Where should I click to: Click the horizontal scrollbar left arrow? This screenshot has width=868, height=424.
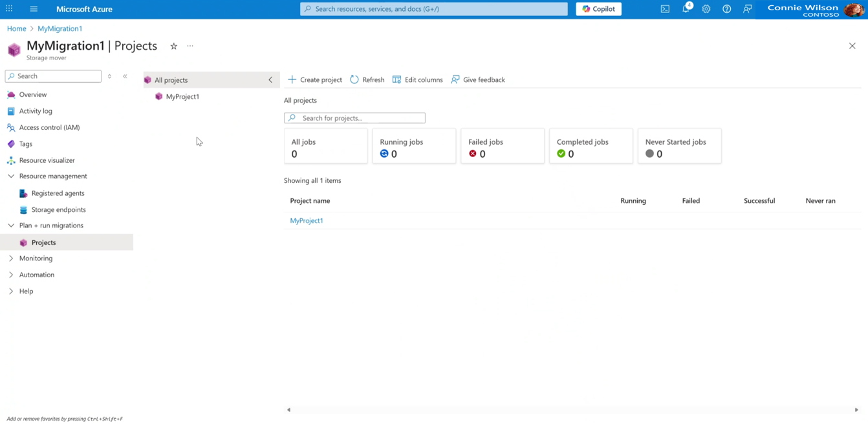tap(288, 410)
